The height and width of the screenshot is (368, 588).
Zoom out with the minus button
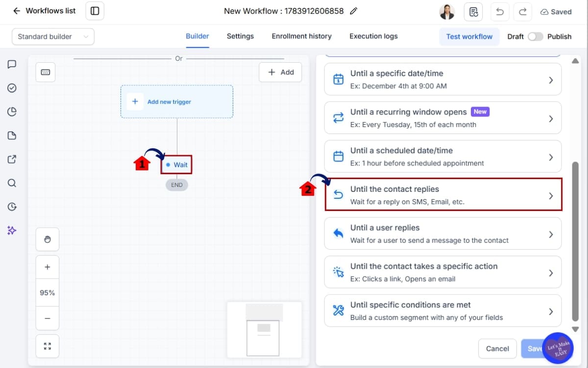point(48,318)
